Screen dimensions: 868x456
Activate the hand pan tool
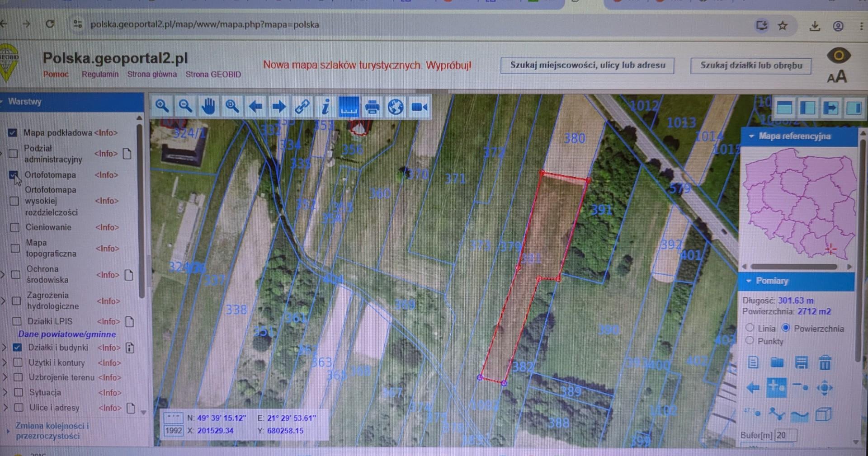pos(208,107)
